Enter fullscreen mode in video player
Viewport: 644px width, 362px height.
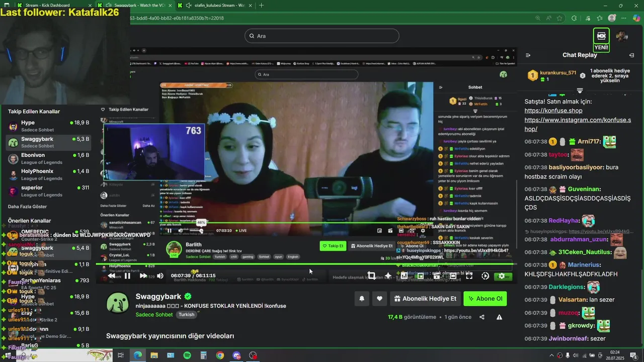point(469,276)
